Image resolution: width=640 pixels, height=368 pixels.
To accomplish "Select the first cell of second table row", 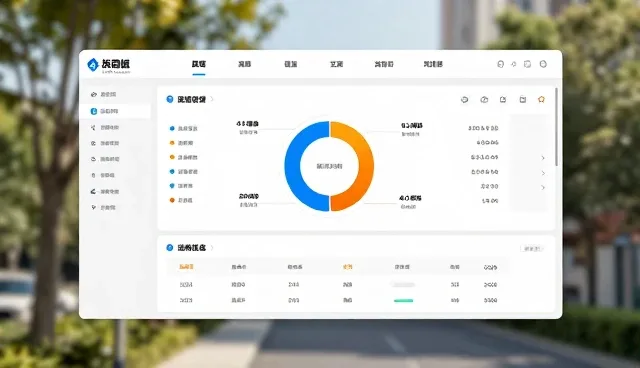I will pos(186,300).
